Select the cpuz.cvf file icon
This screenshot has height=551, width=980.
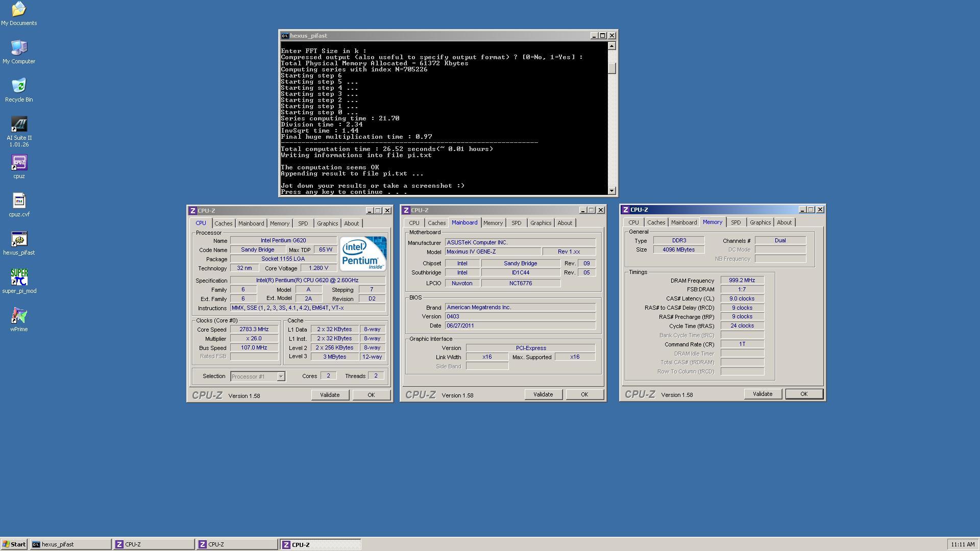[19, 205]
